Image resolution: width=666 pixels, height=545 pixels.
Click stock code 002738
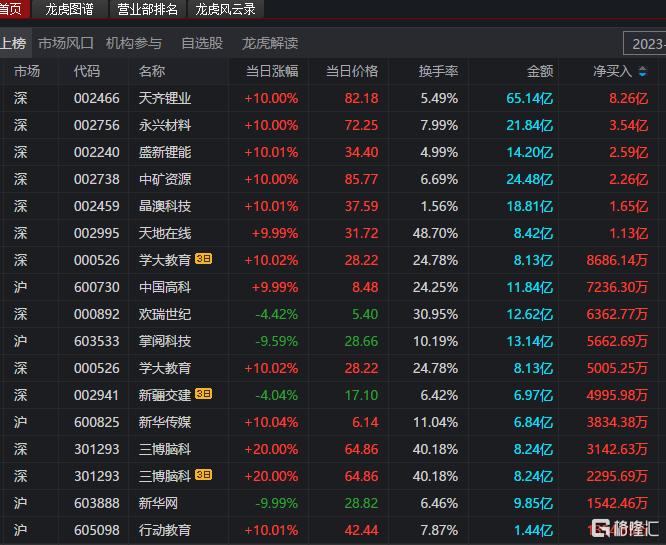[x=96, y=179]
